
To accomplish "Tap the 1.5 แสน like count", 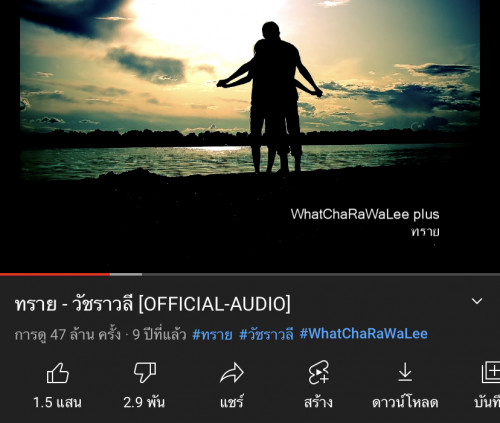I will tap(57, 402).
